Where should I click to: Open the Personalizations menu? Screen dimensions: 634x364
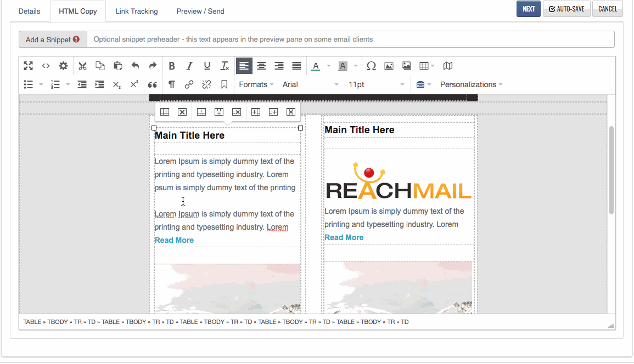point(471,84)
